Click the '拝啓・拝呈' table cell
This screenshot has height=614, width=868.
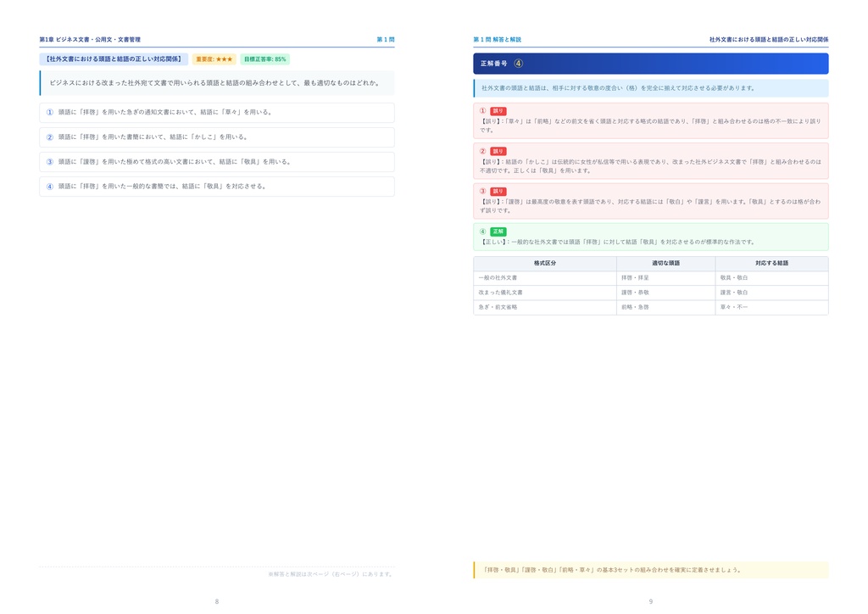click(665, 278)
